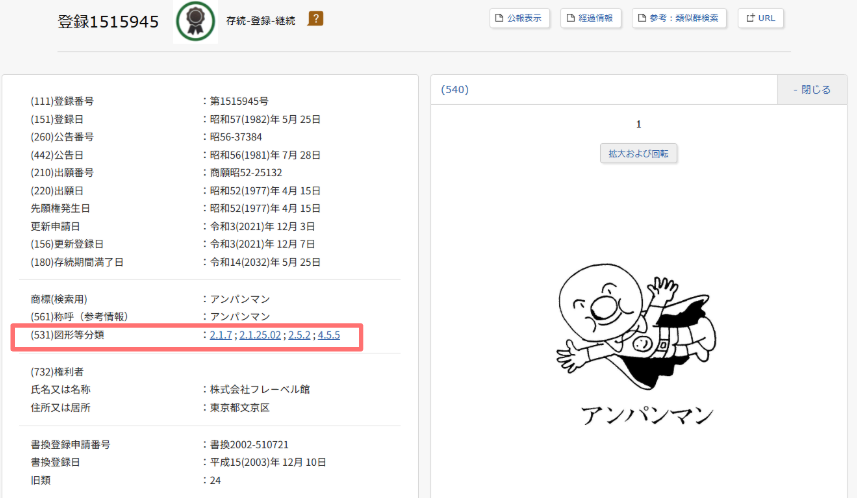
Task: Select the heading text 登録1515945
Action: [x=108, y=21]
